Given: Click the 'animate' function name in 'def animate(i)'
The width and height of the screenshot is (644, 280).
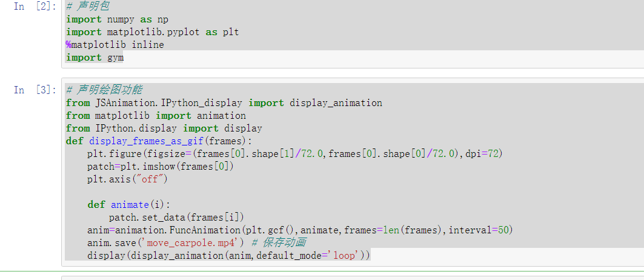Looking at the screenshot, I should pyautogui.click(x=130, y=205).
